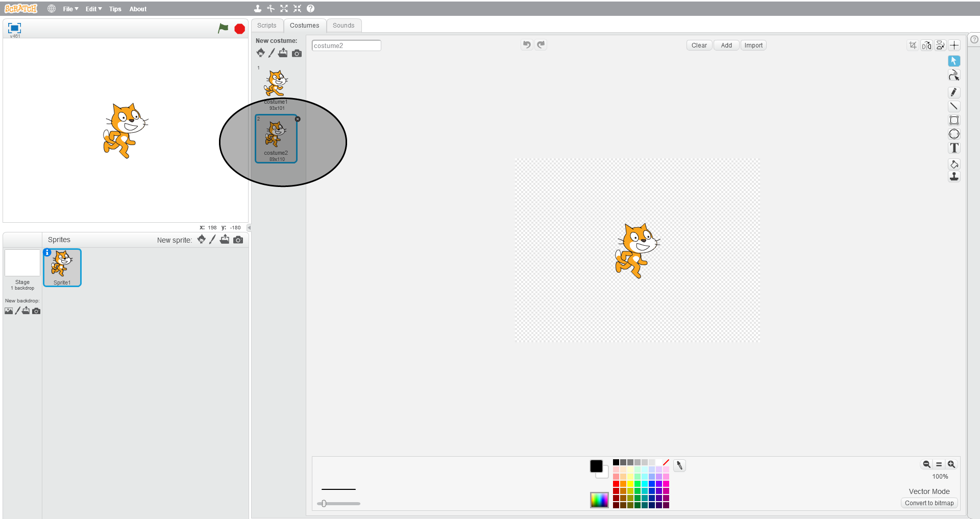980x519 pixels.
Task: Select the Rectangle tool
Action: pyautogui.click(x=954, y=120)
